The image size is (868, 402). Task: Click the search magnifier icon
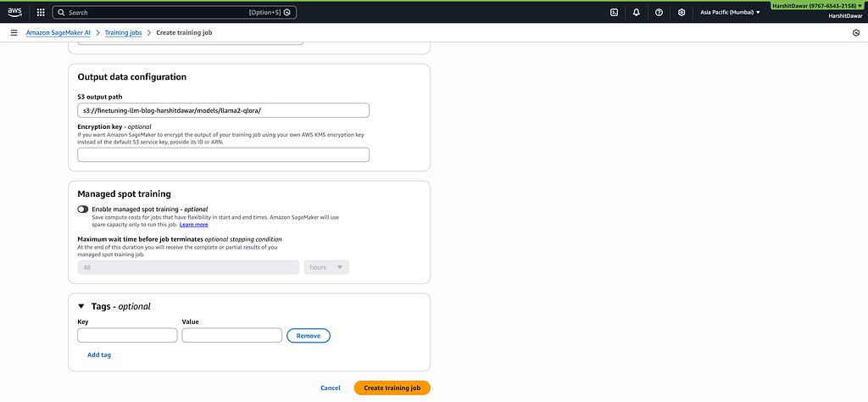(61, 12)
